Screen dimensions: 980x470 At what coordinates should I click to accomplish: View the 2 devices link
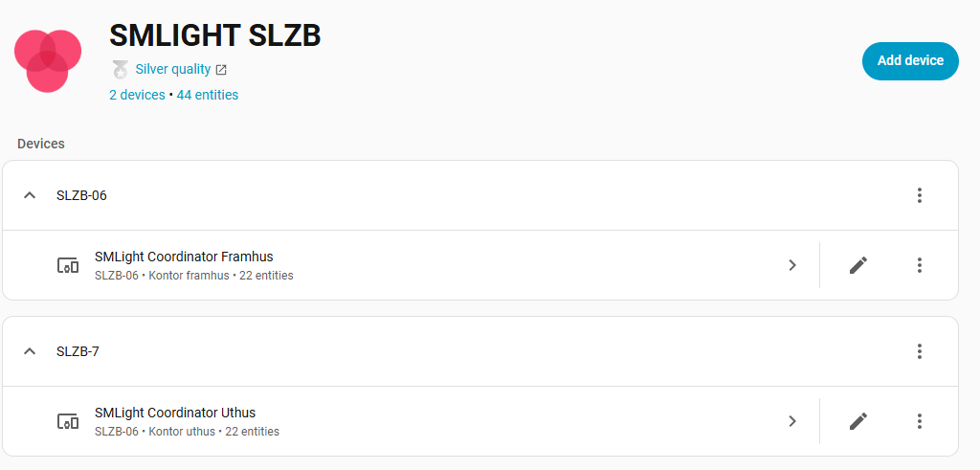coord(137,95)
